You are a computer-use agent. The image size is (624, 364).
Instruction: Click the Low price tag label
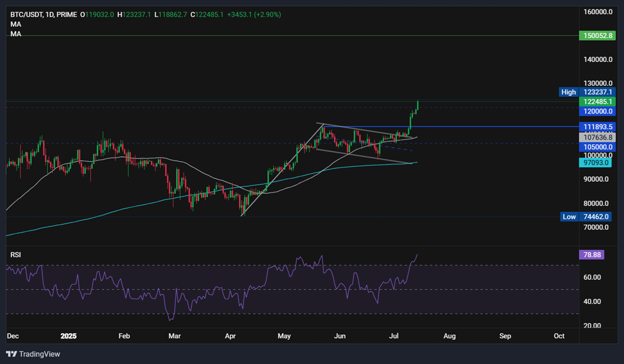pos(569,217)
